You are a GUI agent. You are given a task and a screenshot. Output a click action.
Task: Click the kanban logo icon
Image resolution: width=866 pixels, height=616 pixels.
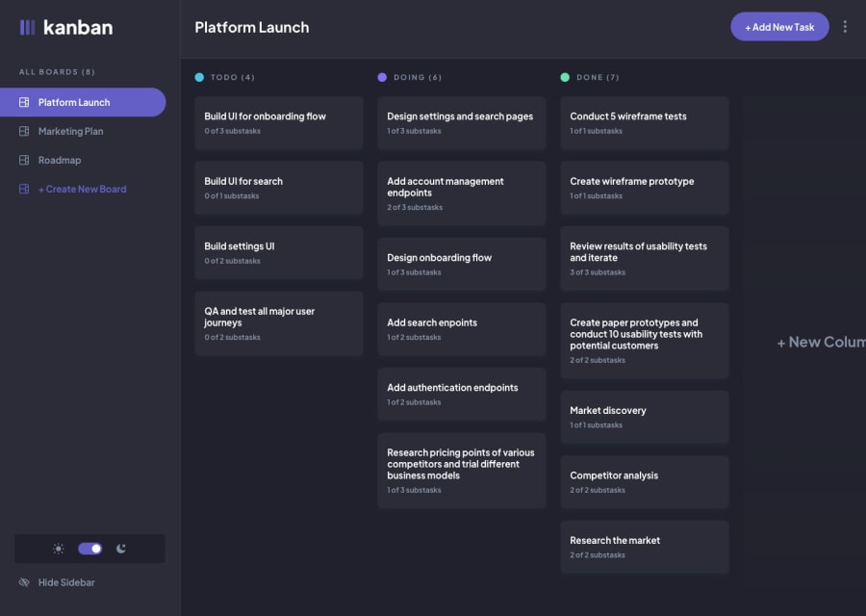pyautogui.click(x=27, y=28)
